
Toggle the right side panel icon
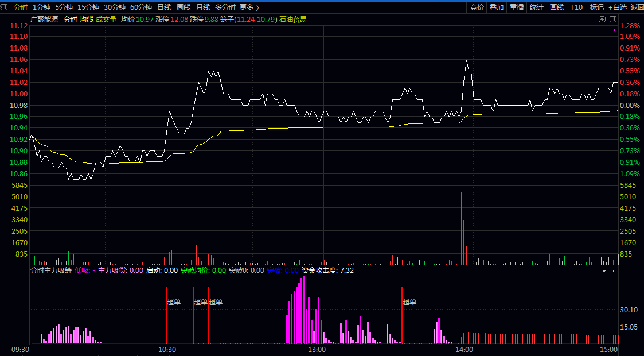pos(613,19)
